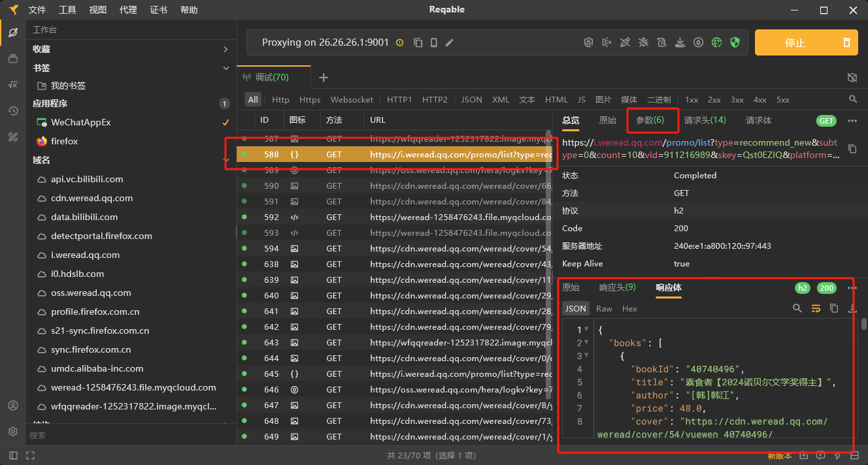Open the history clock sidebar icon
868x465 pixels.
(13, 111)
